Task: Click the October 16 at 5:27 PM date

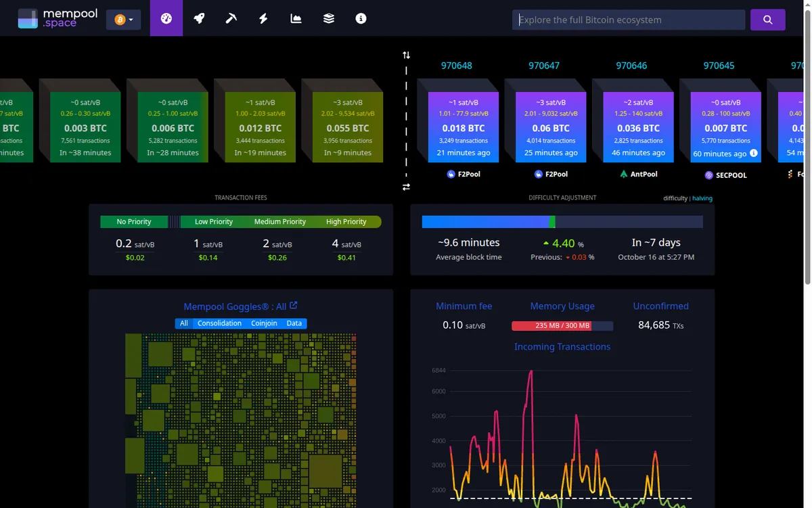Action: coord(656,257)
